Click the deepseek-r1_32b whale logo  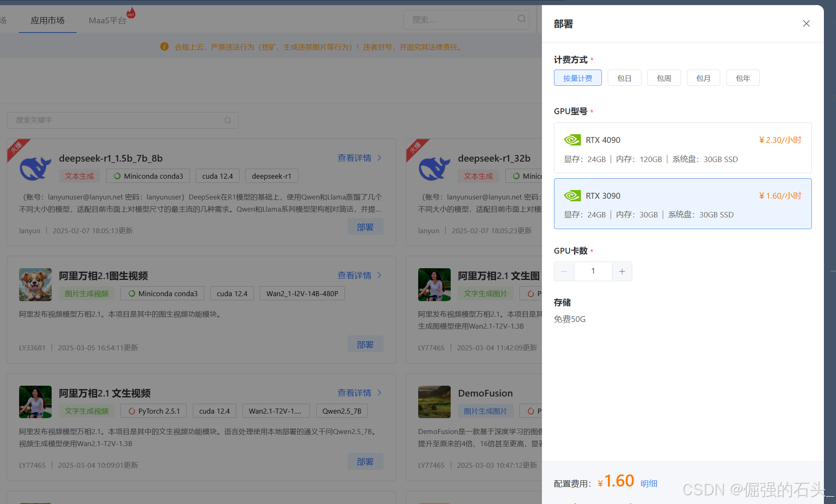(x=434, y=168)
